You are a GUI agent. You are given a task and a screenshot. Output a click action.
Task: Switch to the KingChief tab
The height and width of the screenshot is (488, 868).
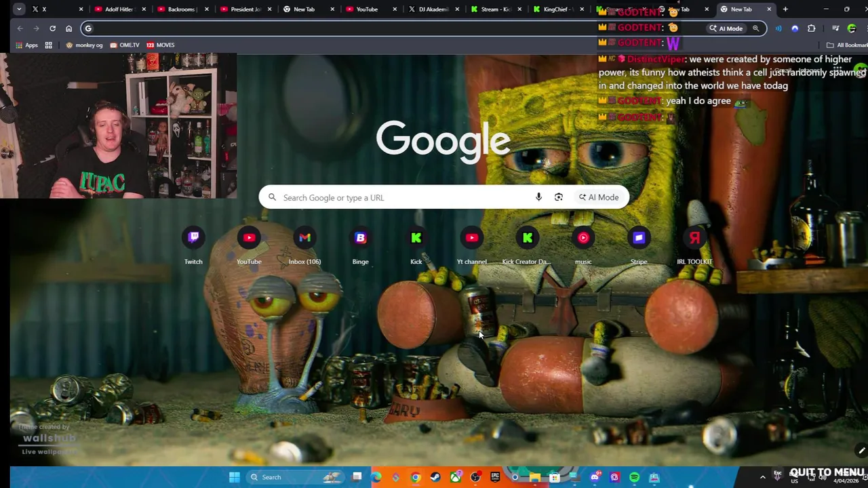[559, 9]
